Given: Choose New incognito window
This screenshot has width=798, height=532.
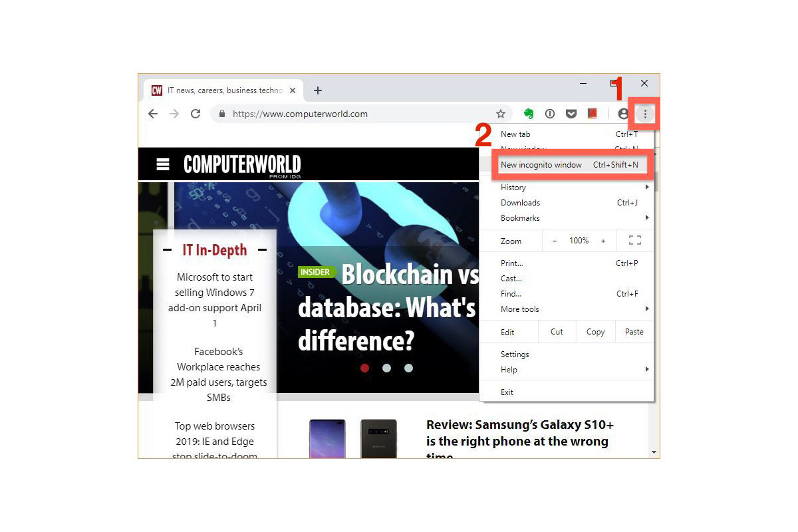Looking at the screenshot, I should coord(569,165).
